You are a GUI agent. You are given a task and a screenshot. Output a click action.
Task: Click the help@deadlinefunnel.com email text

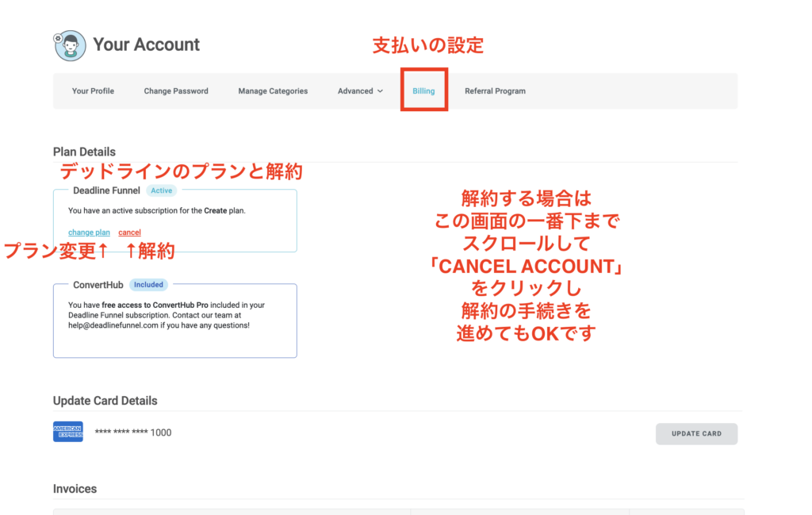[x=113, y=325]
